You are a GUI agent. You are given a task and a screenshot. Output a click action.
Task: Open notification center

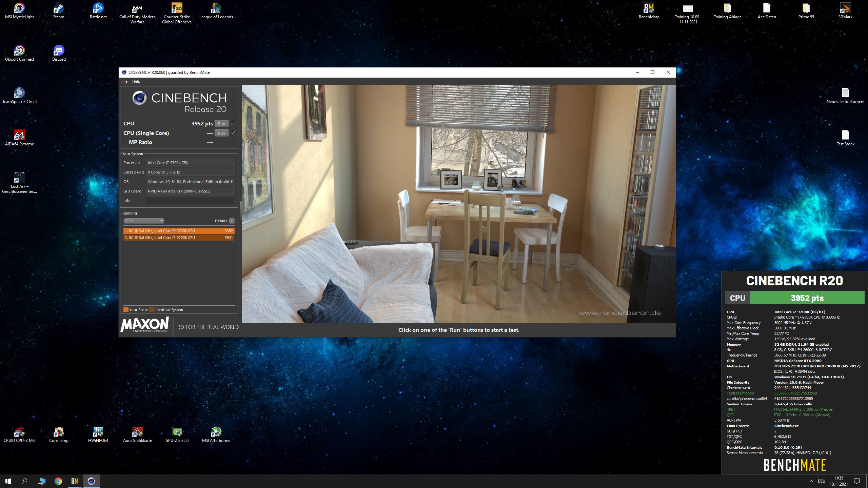[857, 481]
